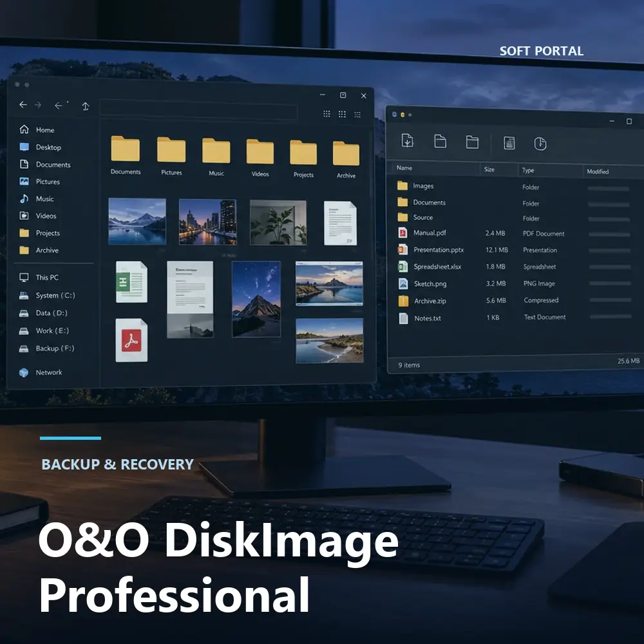Click the 12.1 MB size cell

497,250
